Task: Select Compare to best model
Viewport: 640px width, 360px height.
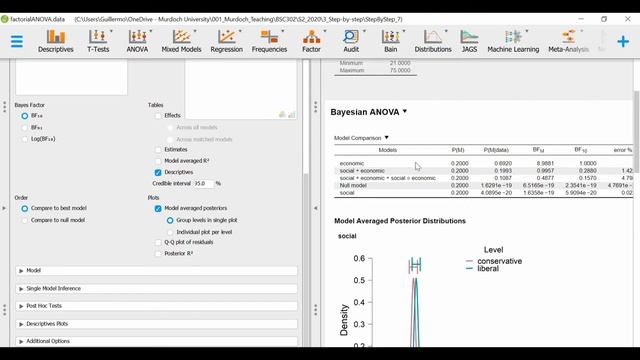Action: click(24, 209)
